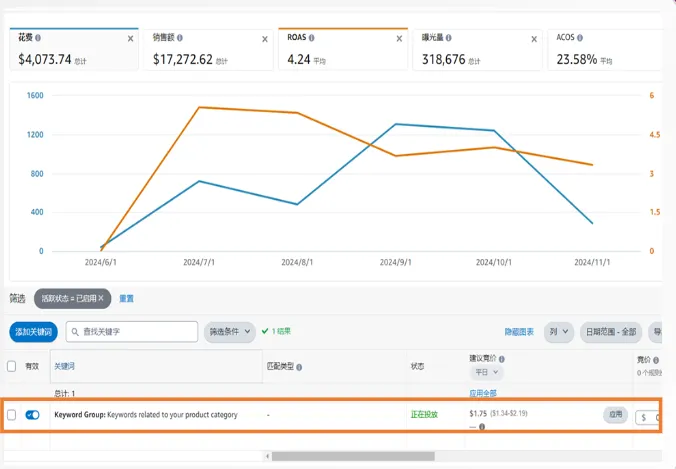Click info icon next to ROAS
The image size is (676, 469).
pyautogui.click(x=312, y=38)
